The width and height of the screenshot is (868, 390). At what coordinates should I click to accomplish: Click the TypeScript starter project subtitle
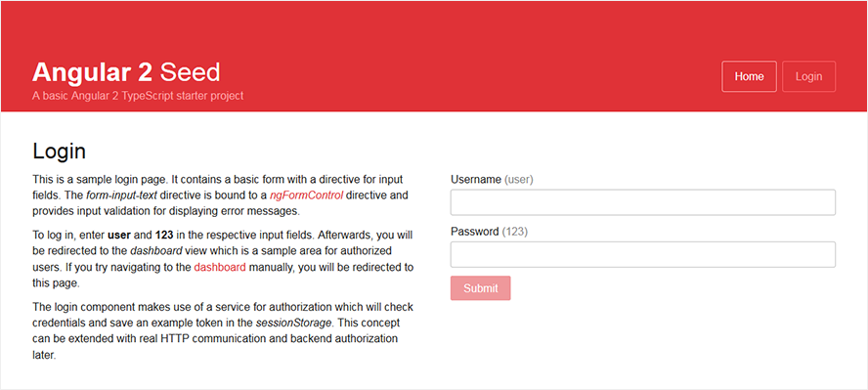coord(138,96)
